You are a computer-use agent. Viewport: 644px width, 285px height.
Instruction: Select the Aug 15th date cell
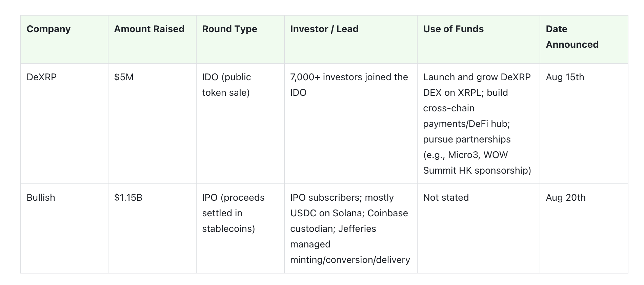point(565,77)
